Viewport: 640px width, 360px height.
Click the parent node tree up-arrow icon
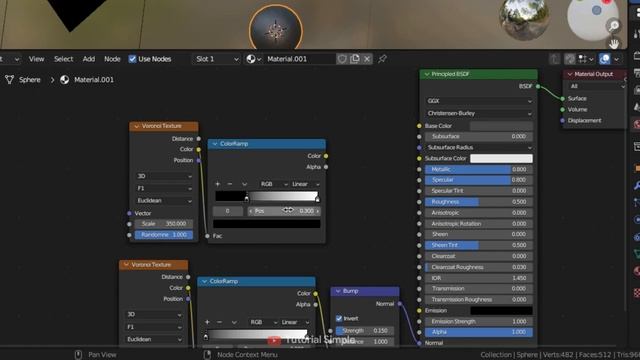click(554, 59)
